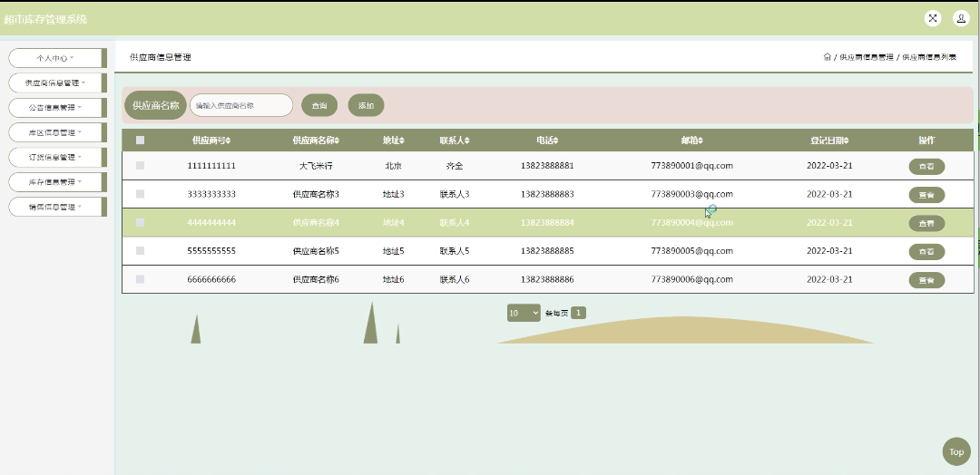Click phone number 13823888886
Screen dimensions: 980x475
click(x=547, y=279)
